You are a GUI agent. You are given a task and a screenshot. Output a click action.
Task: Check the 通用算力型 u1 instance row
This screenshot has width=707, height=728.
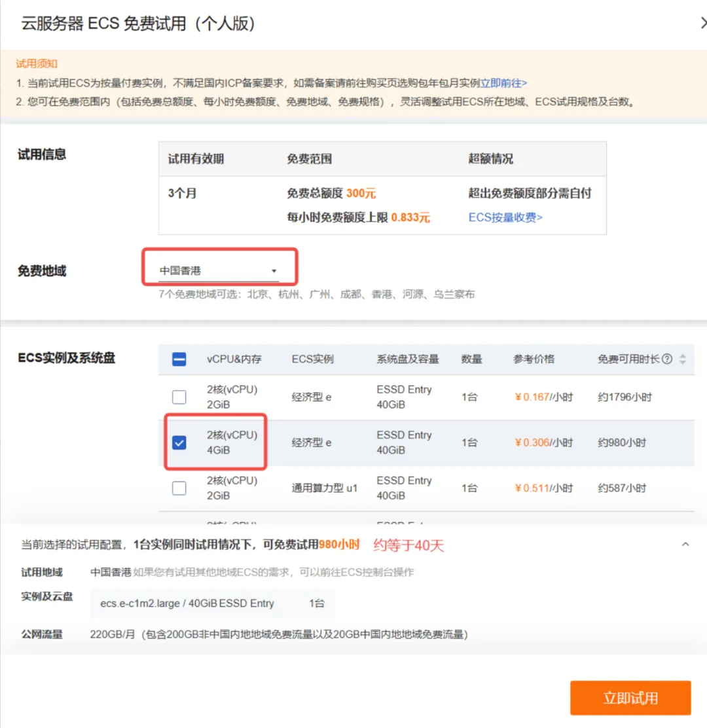tap(179, 488)
